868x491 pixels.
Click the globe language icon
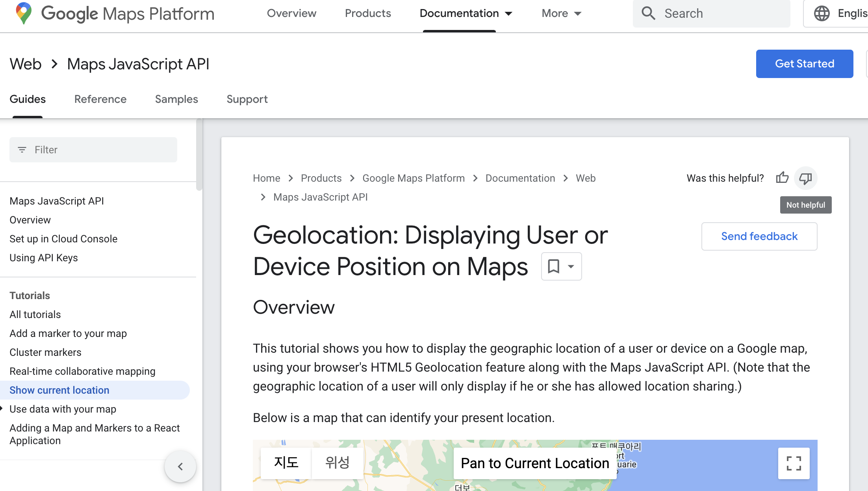point(822,13)
